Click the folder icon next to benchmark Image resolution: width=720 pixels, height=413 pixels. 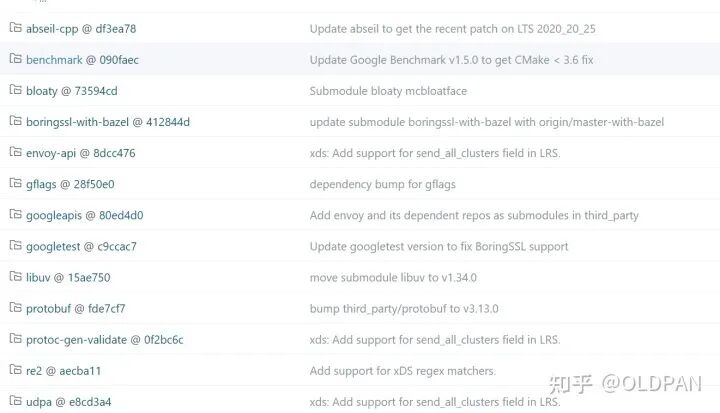(x=16, y=59)
